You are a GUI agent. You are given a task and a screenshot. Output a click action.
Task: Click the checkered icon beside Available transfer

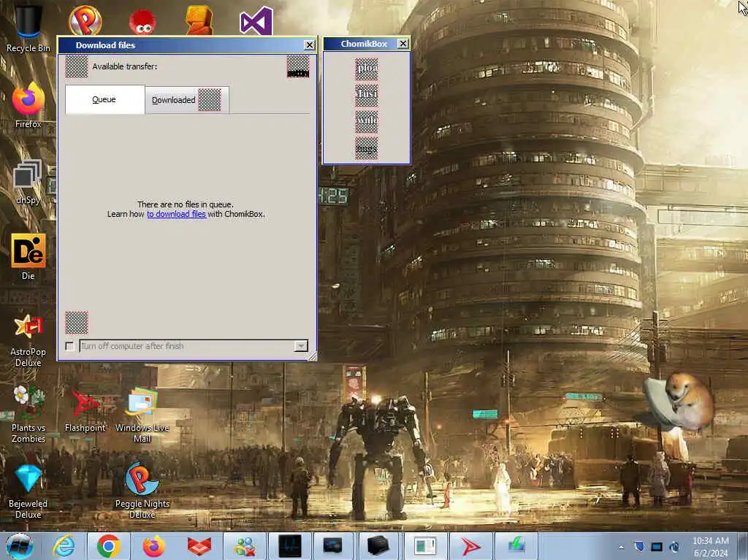point(76,66)
